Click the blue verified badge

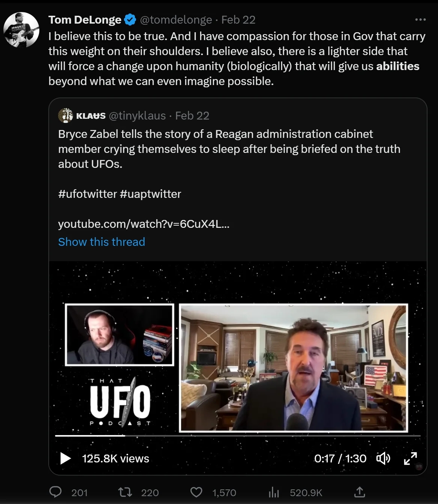click(130, 20)
